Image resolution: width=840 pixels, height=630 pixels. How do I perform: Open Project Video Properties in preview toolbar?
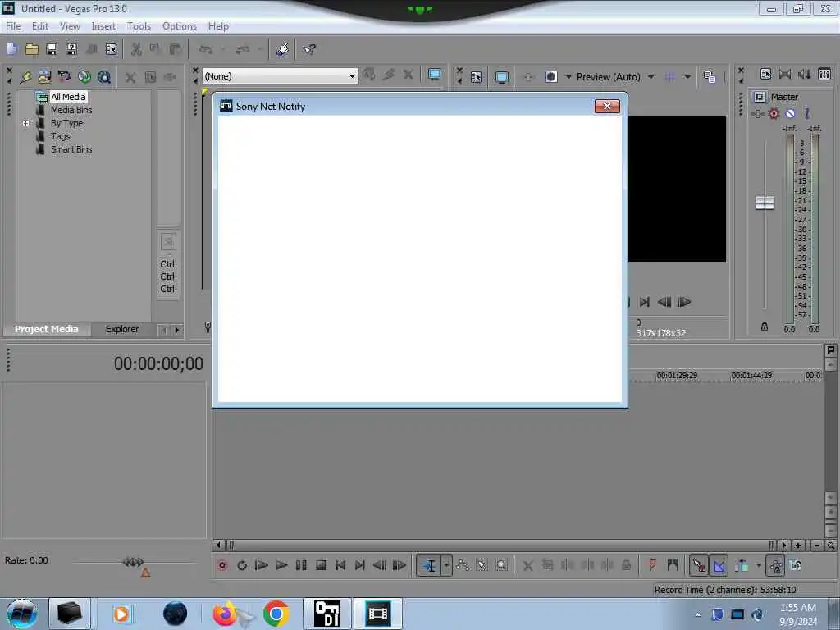click(x=477, y=77)
